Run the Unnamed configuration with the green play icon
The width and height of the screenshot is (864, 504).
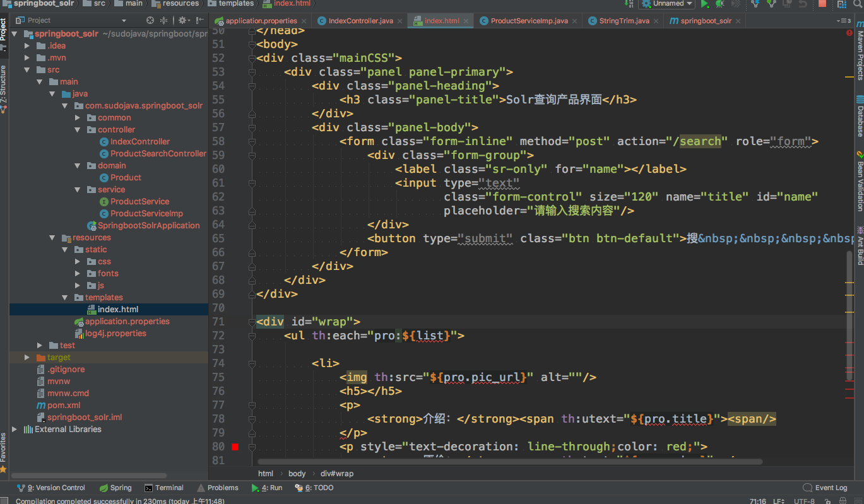point(705,4)
